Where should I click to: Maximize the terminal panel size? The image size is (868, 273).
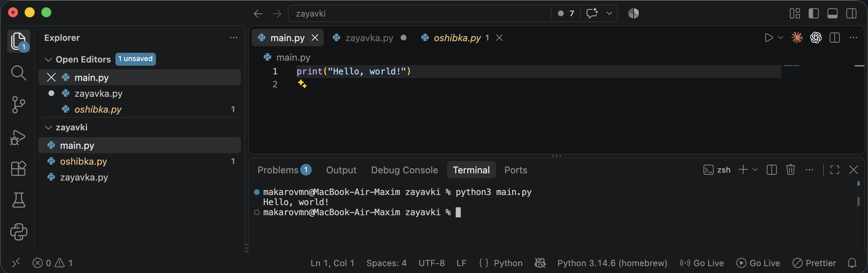coord(835,170)
